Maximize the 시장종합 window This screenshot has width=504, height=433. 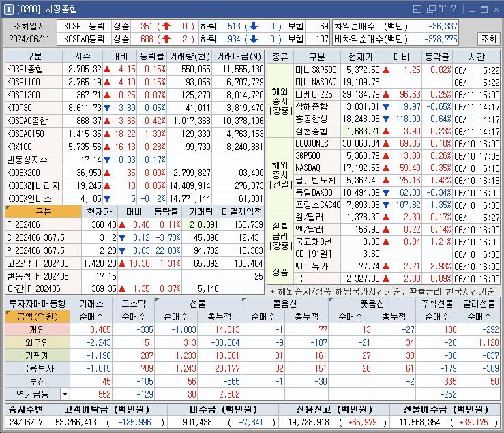pos(484,10)
